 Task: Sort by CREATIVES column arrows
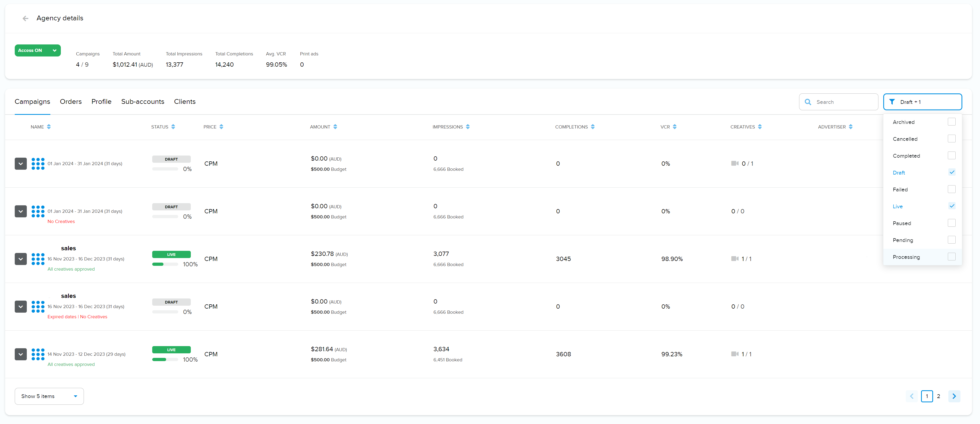760,127
